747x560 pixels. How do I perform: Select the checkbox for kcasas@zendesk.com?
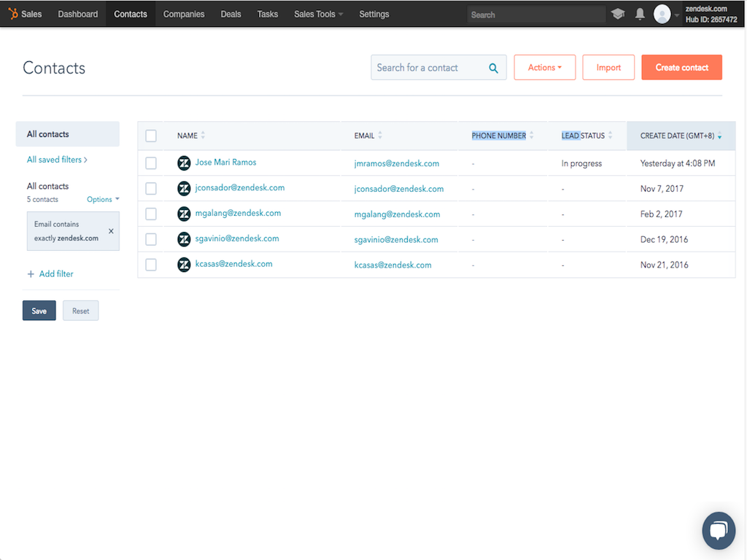coord(151,265)
